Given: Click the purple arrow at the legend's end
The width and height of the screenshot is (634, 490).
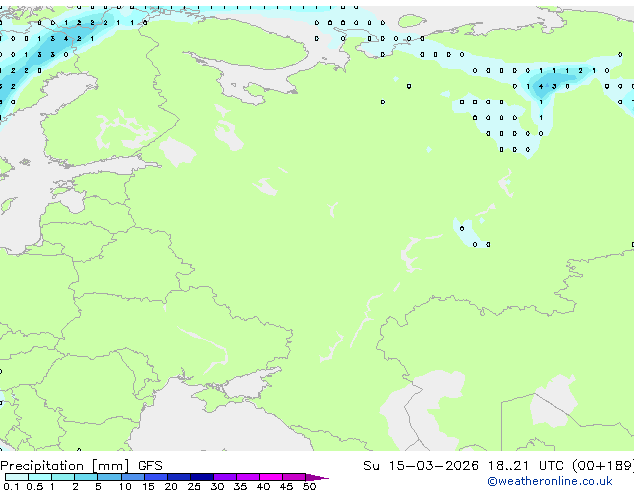Looking at the screenshot, I should point(317,477).
